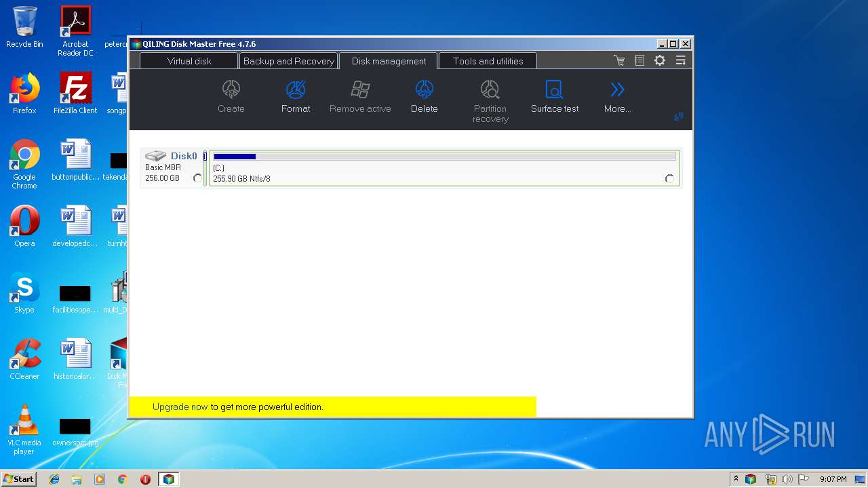Image resolution: width=868 pixels, height=488 pixels.
Task: Open the developedc Word document on the desktop
Action: (75, 226)
